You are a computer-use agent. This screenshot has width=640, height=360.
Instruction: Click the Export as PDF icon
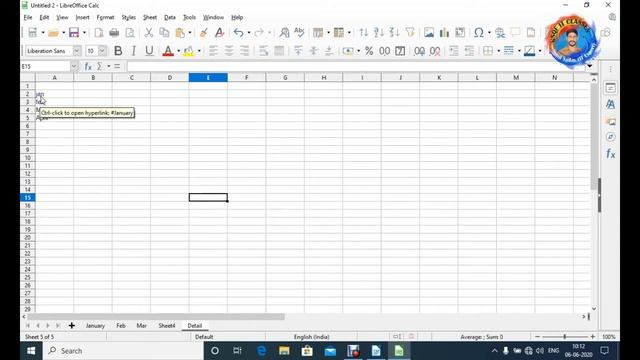[x=98, y=33]
